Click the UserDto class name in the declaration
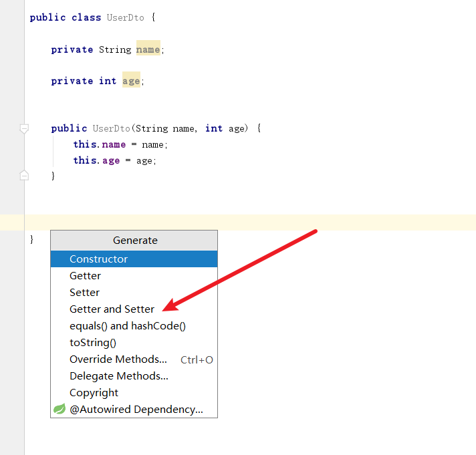Image resolution: width=476 pixels, height=455 pixels. (x=126, y=17)
